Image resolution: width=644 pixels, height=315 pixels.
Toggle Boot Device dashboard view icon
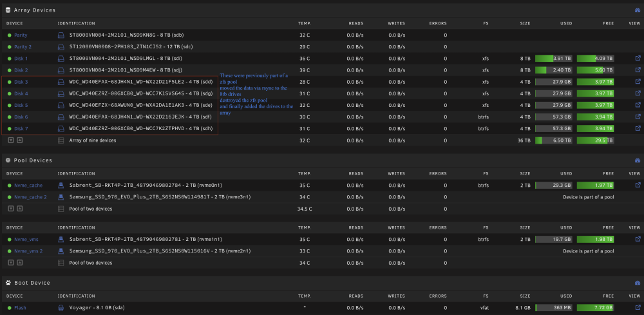tap(638, 283)
